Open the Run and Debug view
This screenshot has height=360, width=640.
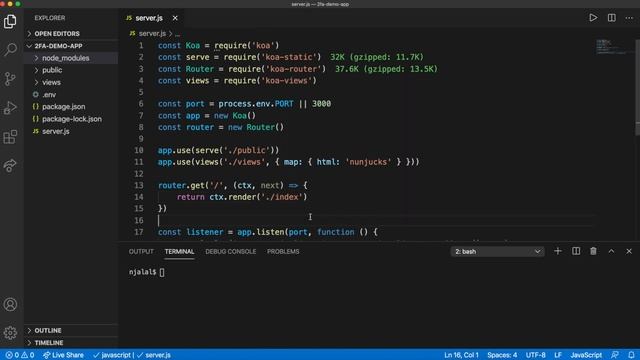pyautogui.click(x=10, y=108)
